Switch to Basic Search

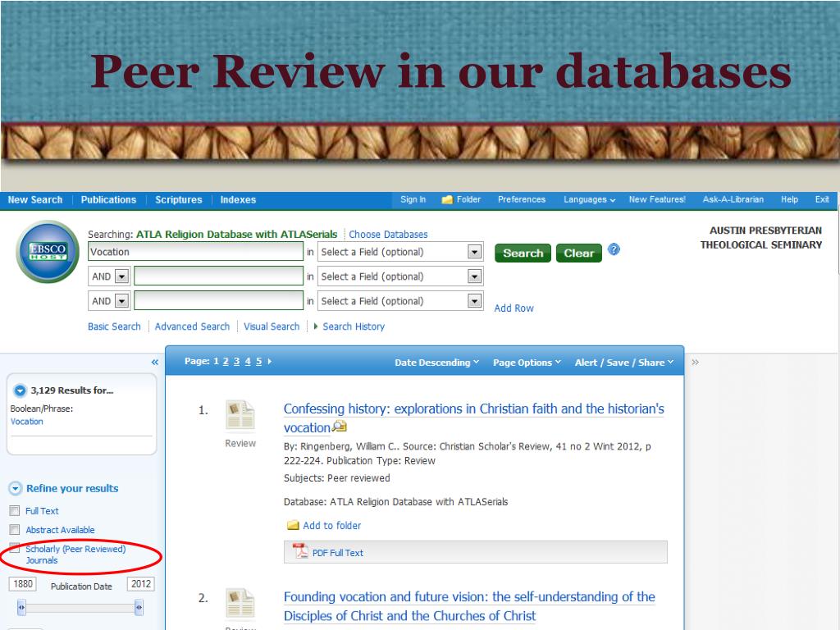click(114, 326)
